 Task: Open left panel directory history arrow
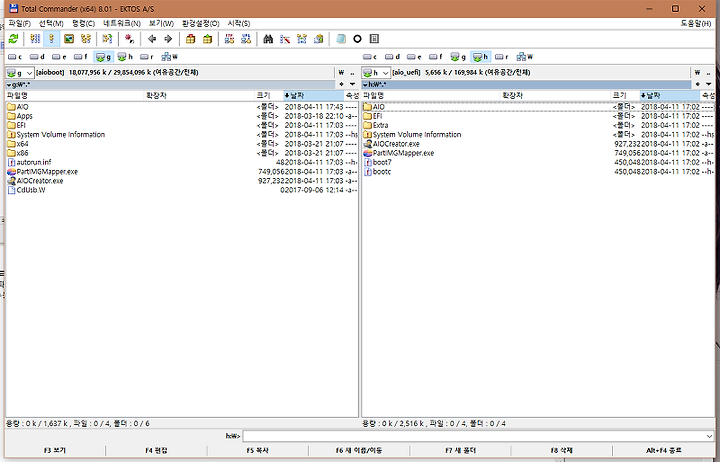(352, 85)
